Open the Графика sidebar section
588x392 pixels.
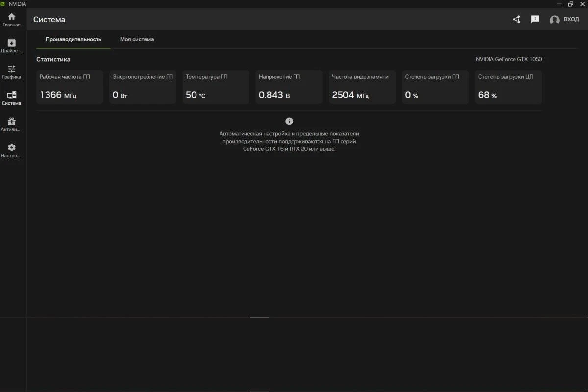click(11, 72)
